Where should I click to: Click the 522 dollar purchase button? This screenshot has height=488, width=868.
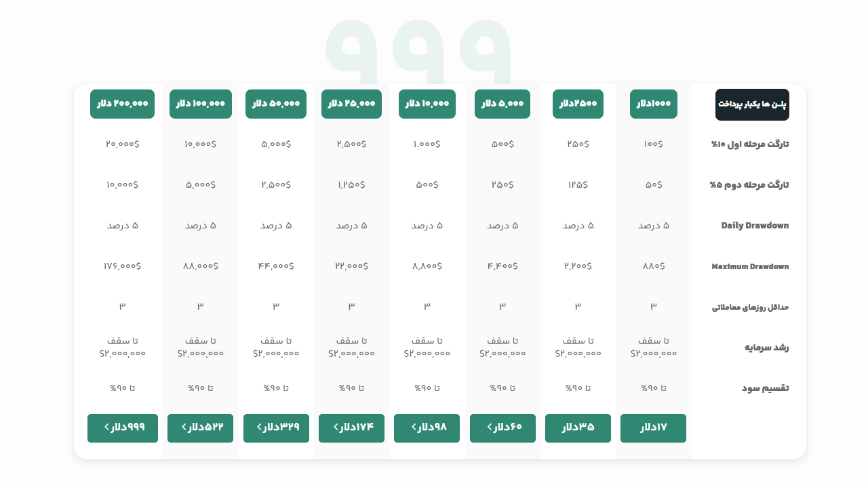(x=200, y=428)
